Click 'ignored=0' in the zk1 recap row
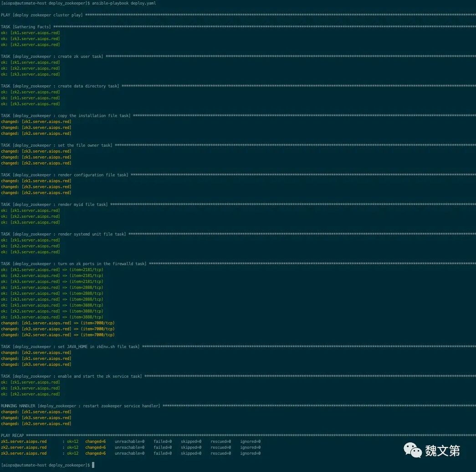The image size is (476, 472). tap(251, 441)
